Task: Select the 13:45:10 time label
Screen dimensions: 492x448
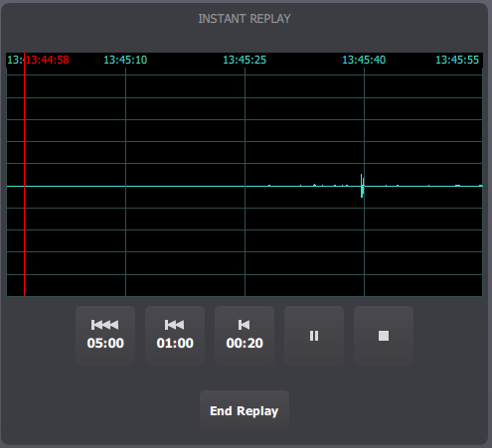Action: coord(125,60)
